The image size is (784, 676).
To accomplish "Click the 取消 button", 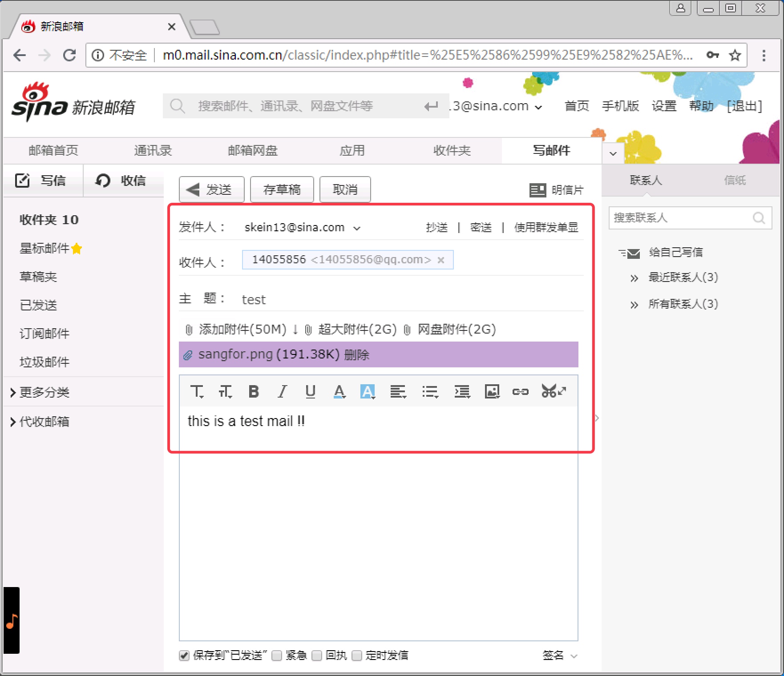I will pos(345,189).
